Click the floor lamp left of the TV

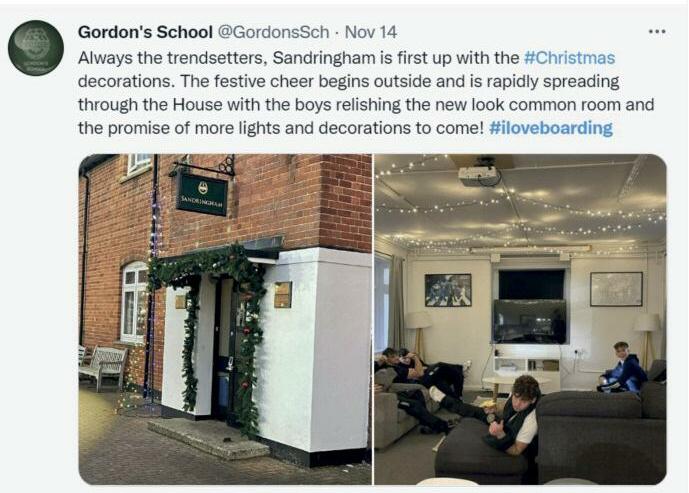coord(418,336)
